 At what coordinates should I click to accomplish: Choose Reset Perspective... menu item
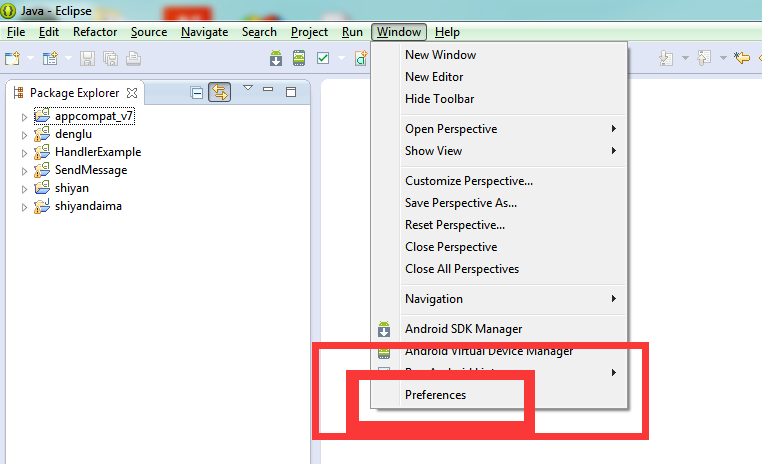pos(500,225)
